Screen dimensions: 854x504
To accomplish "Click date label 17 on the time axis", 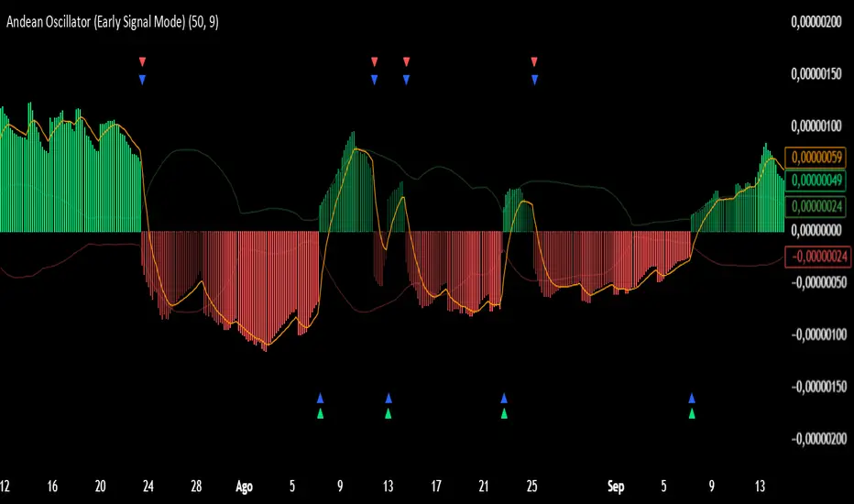I will click(x=436, y=486).
